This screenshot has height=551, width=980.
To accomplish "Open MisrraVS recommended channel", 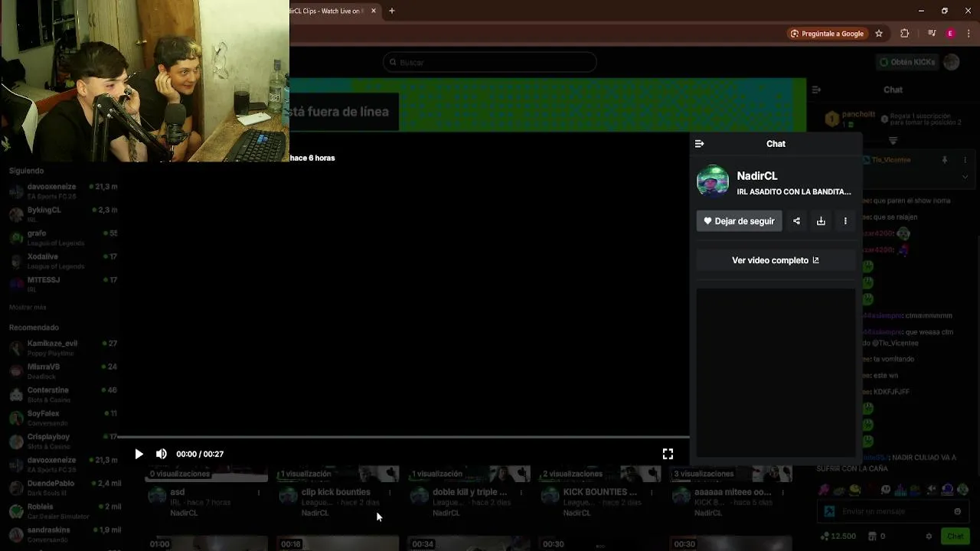I will pos(64,371).
